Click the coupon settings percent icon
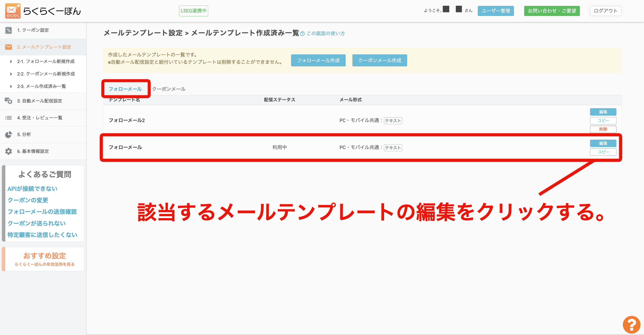The image size is (644, 335). pyautogui.click(x=8, y=30)
